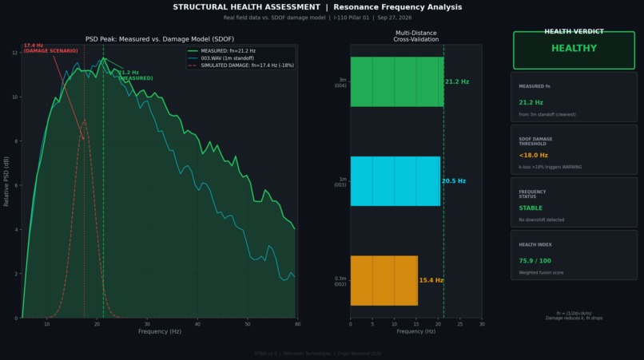Click the SIMULATED DAMAGE legend entry
The height and width of the screenshot is (360, 644).
coord(241,65)
